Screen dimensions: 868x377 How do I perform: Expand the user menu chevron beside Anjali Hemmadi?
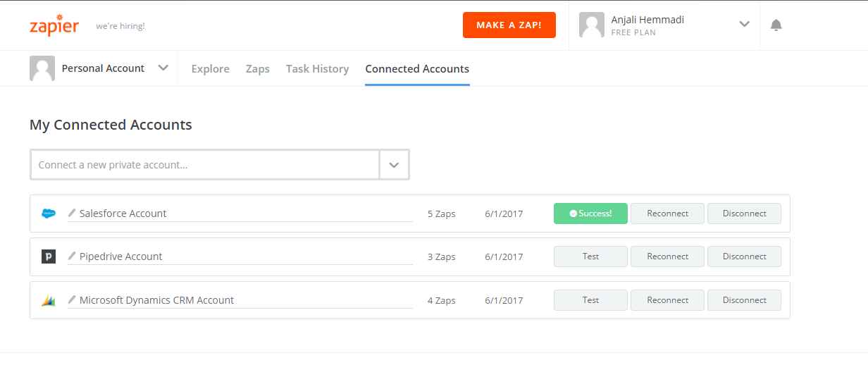pyautogui.click(x=744, y=25)
